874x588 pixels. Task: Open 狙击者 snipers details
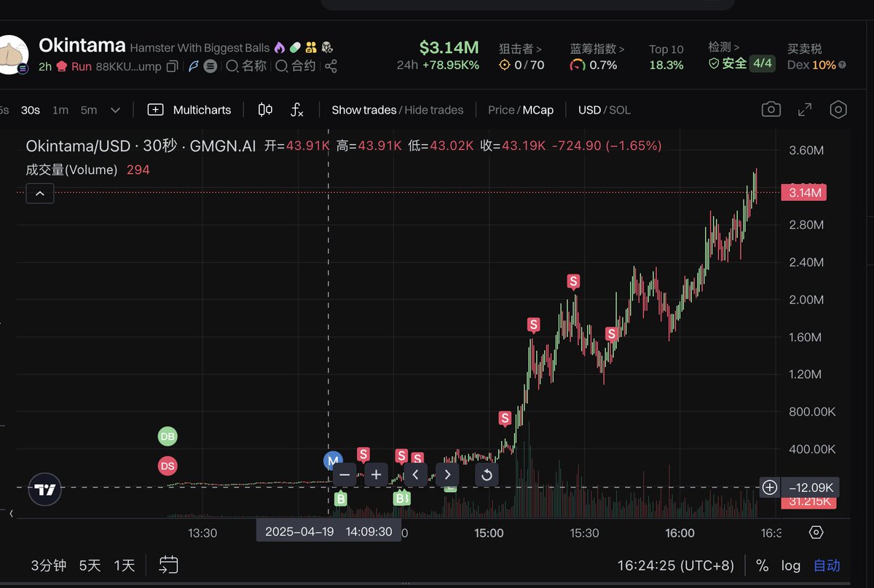pos(520,49)
